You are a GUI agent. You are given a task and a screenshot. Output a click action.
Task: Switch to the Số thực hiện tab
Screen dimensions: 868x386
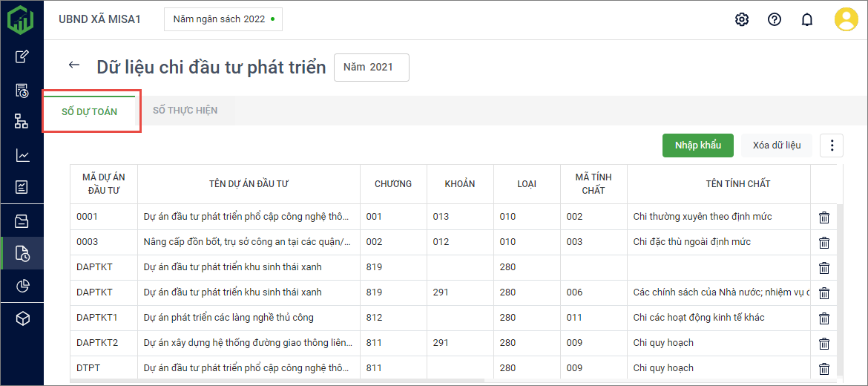coord(185,111)
